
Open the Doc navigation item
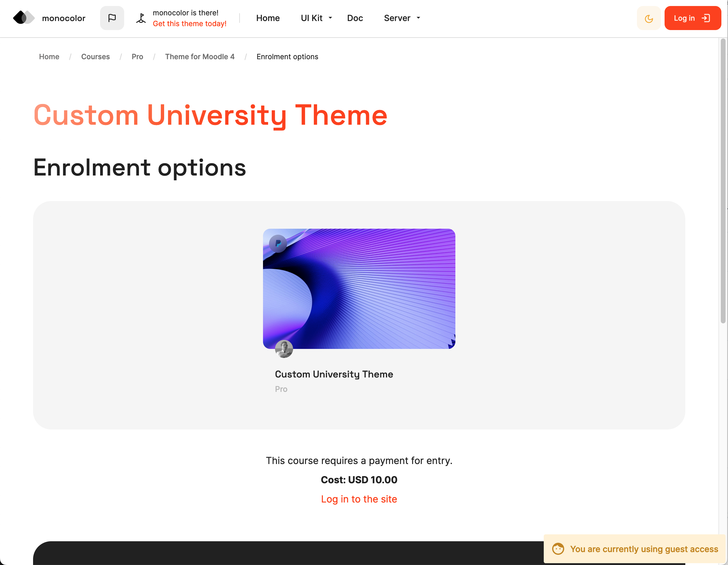click(x=355, y=18)
